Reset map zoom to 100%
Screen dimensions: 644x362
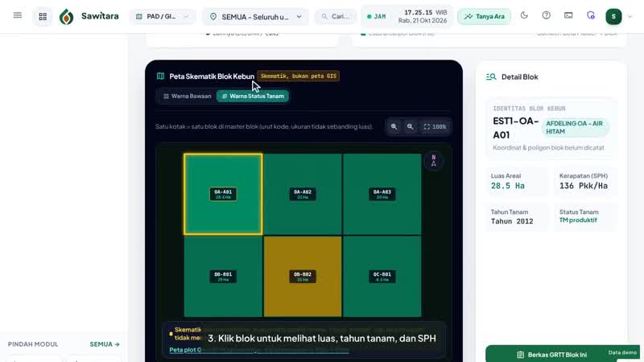435,127
